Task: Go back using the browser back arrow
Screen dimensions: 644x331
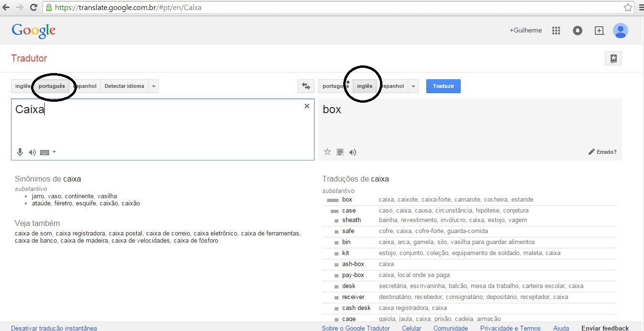Action: (7, 7)
